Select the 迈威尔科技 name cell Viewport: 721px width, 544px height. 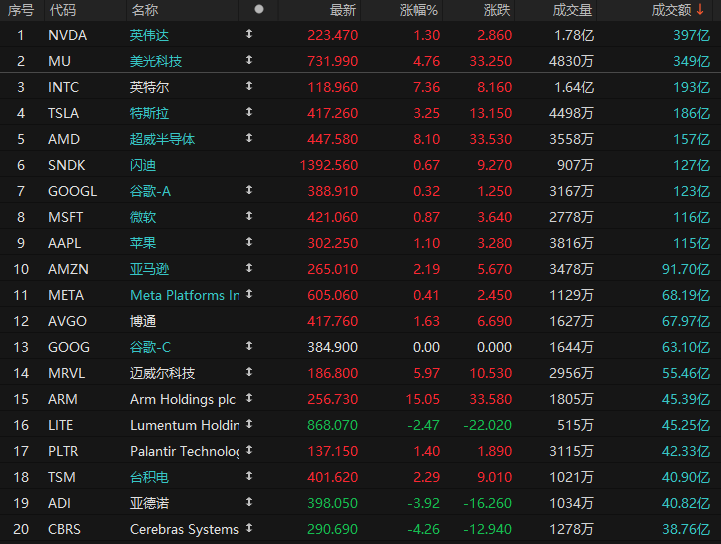[x=162, y=373]
